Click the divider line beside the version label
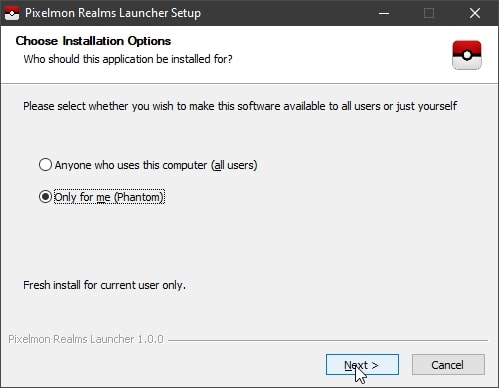This screenshot has height=388, width=499. click(x=328, y=340)
